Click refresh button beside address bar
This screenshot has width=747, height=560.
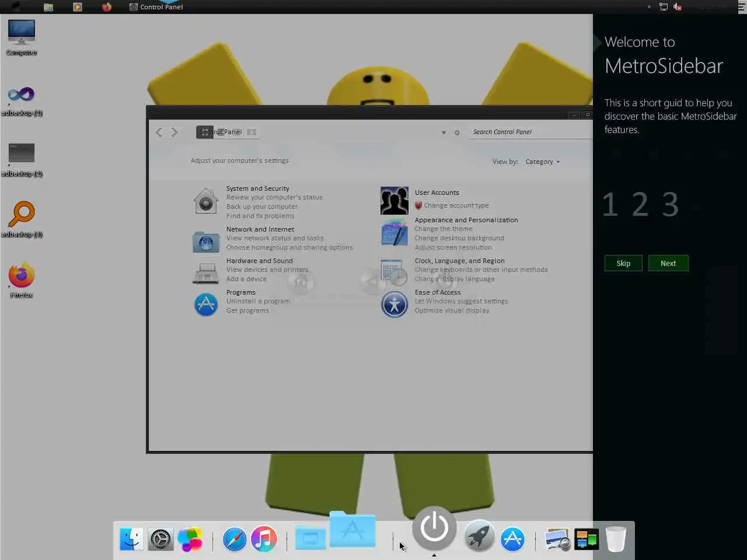point(457,132)
